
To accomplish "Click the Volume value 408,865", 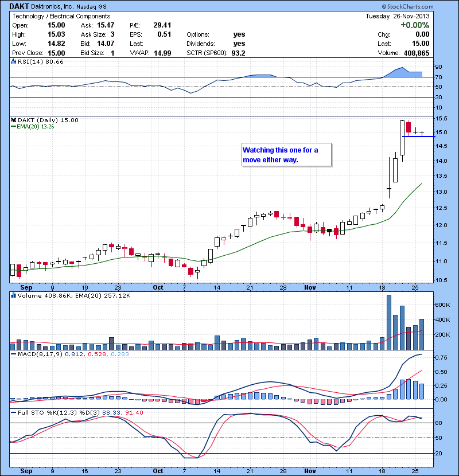I will click(417, 53).
